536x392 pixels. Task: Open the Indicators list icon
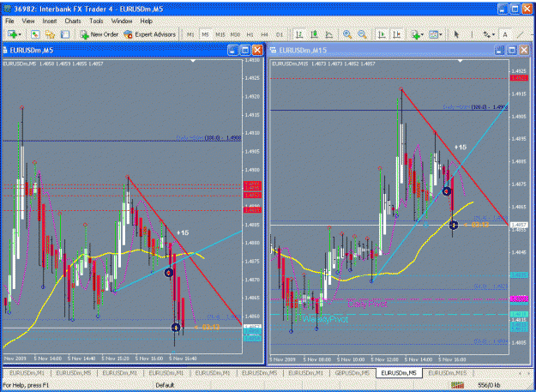pyautogui.click(x=416, y=34)
